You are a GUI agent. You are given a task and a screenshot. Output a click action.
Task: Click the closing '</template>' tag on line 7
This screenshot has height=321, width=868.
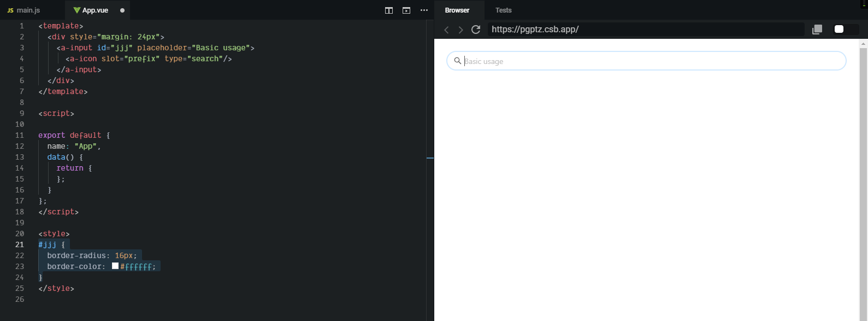(63, 91)
